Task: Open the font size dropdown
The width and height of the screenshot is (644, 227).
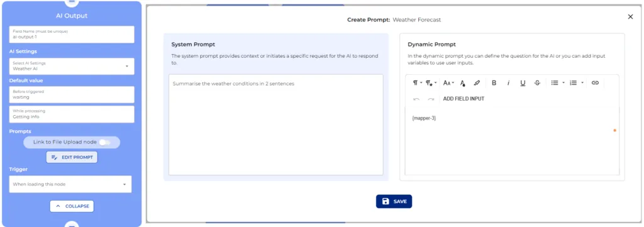Action: tap(448, 83)
